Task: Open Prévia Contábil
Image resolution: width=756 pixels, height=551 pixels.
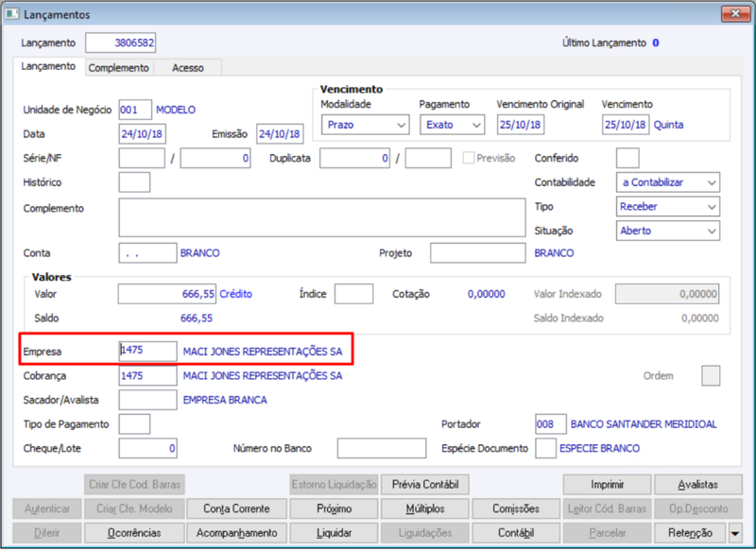Action: [x=425, y=485]
